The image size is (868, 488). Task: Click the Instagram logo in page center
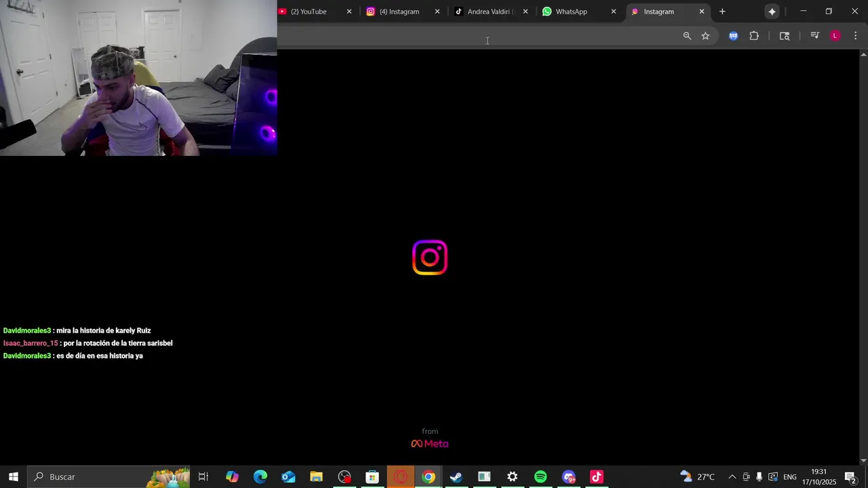tap(430, 258)
